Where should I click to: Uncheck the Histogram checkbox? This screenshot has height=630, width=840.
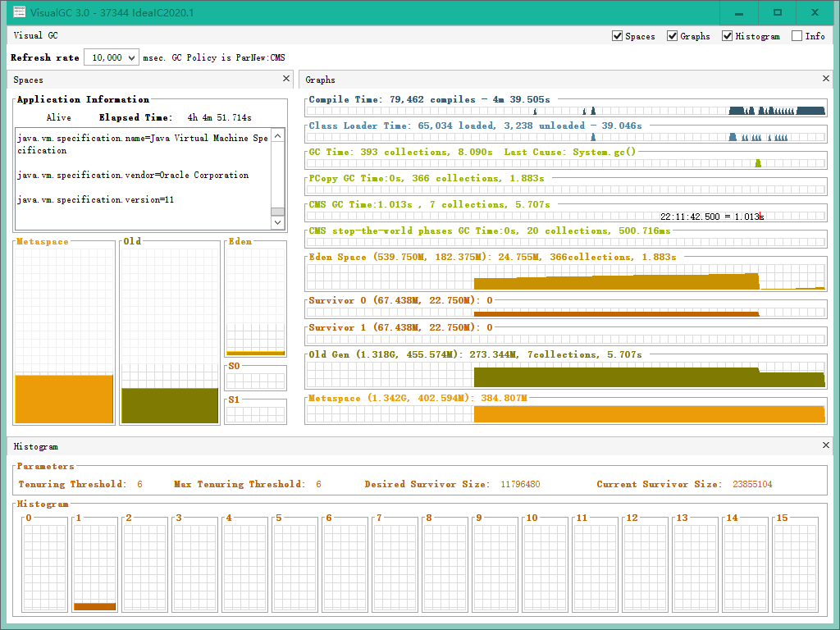click(727, 36)
